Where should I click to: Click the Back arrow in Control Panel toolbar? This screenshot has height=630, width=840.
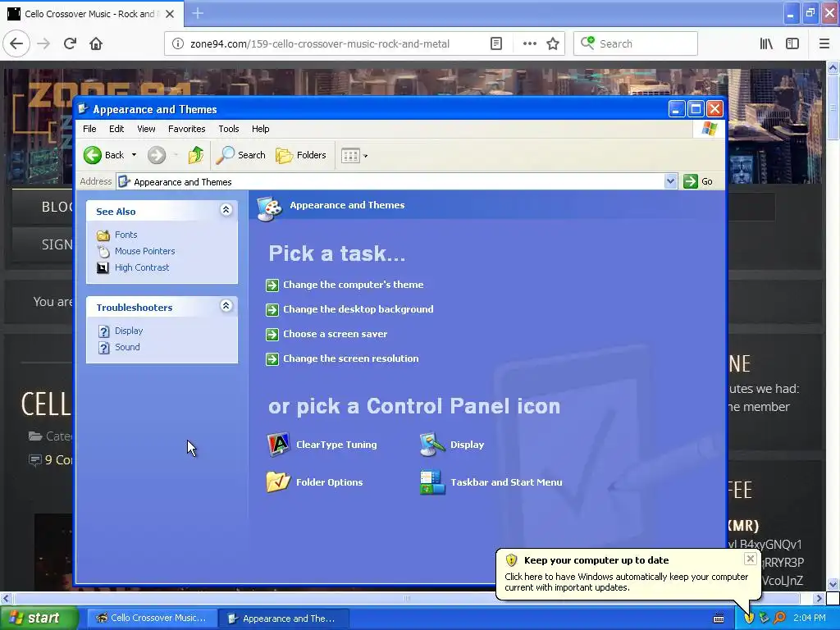pyautogui.click(x=93, y=155)
